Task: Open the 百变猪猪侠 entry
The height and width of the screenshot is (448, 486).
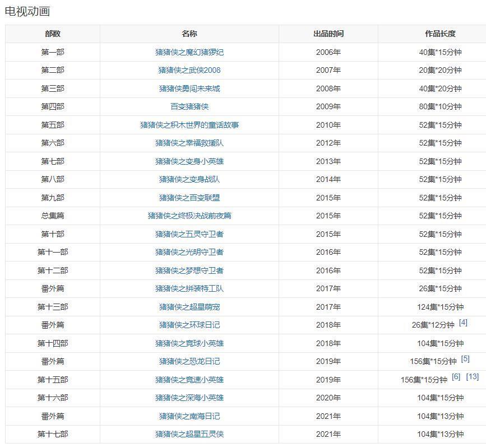Action: (189, 106)
